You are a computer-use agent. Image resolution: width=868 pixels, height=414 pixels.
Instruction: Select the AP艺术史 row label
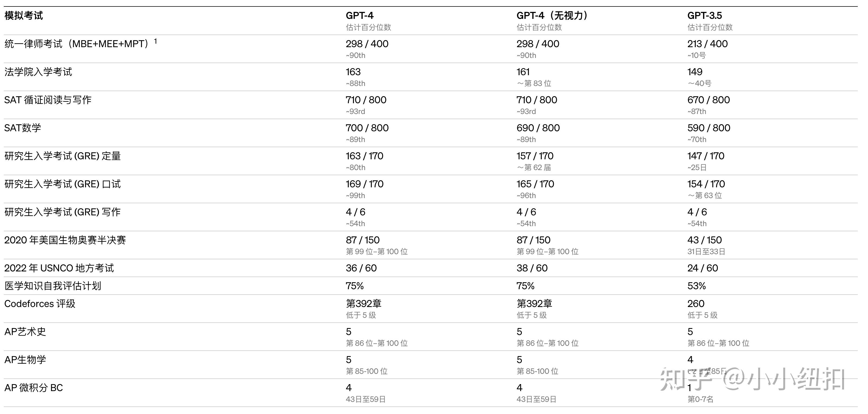pos(25,332)
